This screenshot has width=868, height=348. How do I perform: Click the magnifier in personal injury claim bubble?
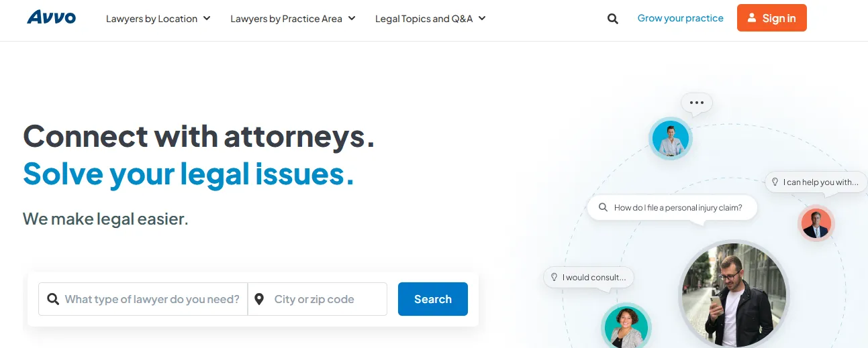click(x=603, y=208)
